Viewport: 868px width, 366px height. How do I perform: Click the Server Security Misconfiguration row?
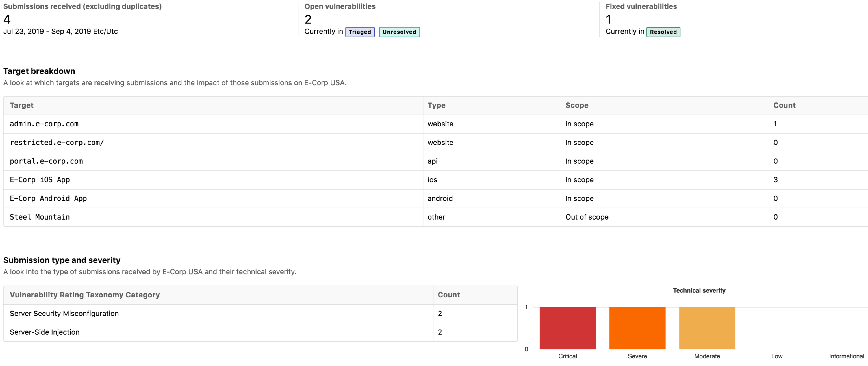tap(260, 314)
